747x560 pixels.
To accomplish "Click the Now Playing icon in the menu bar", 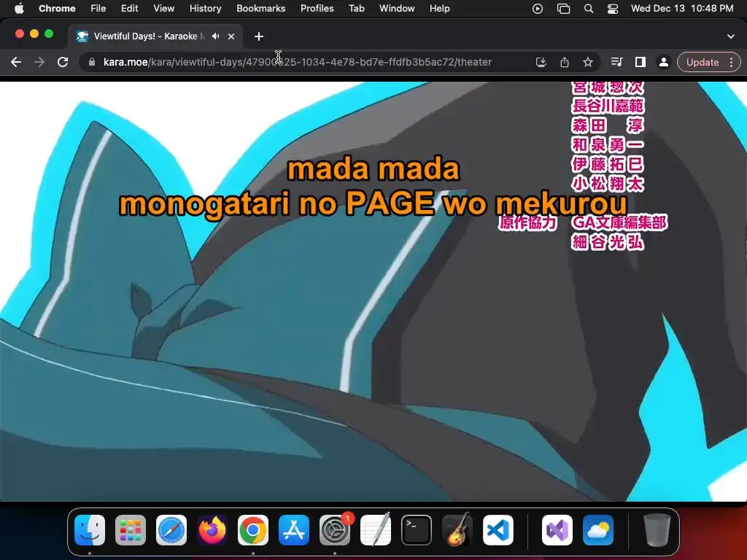I will (x=538, y=9).
